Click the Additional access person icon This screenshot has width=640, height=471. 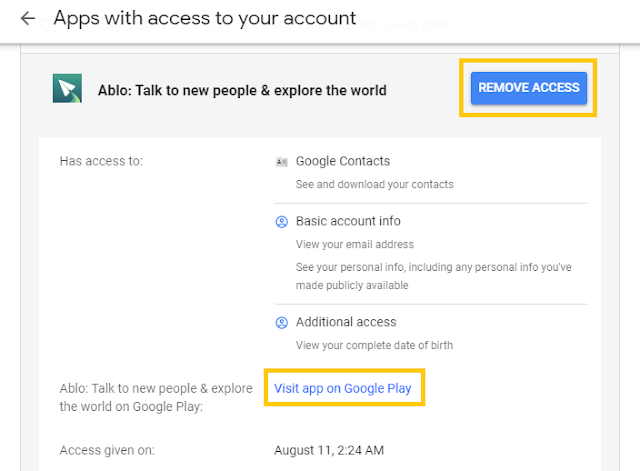tap(282, 323)
